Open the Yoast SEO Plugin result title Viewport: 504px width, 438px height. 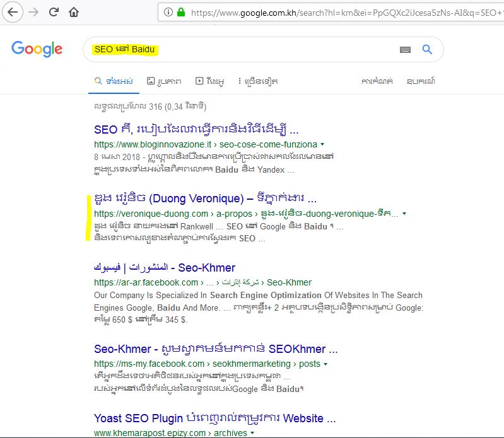pos(214,418)
